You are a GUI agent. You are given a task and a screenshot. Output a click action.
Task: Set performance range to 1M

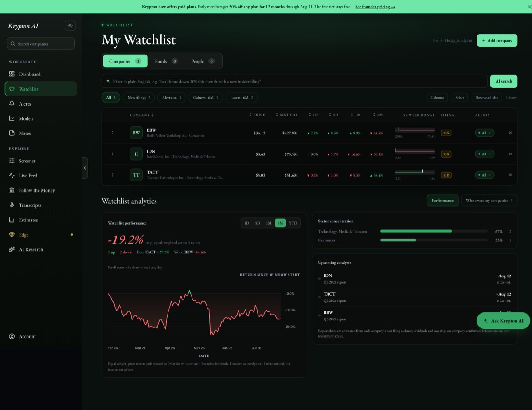coord(269,223)
